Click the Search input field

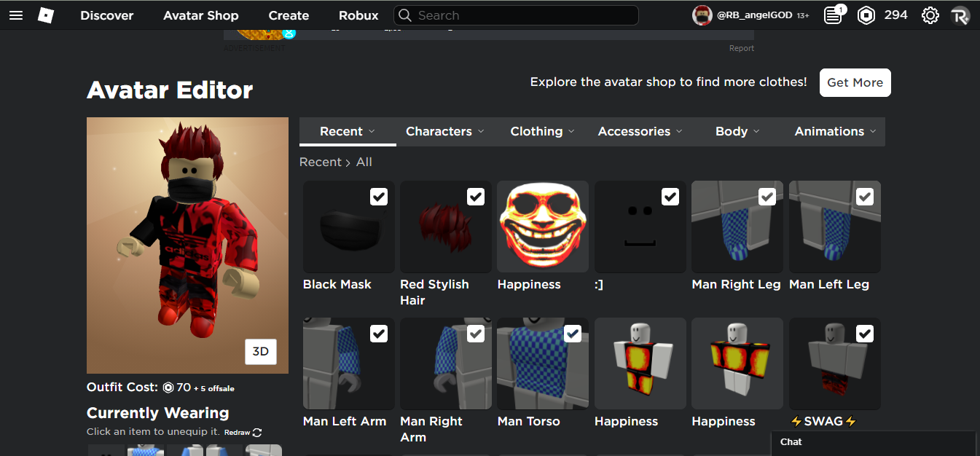coord(516,15)
